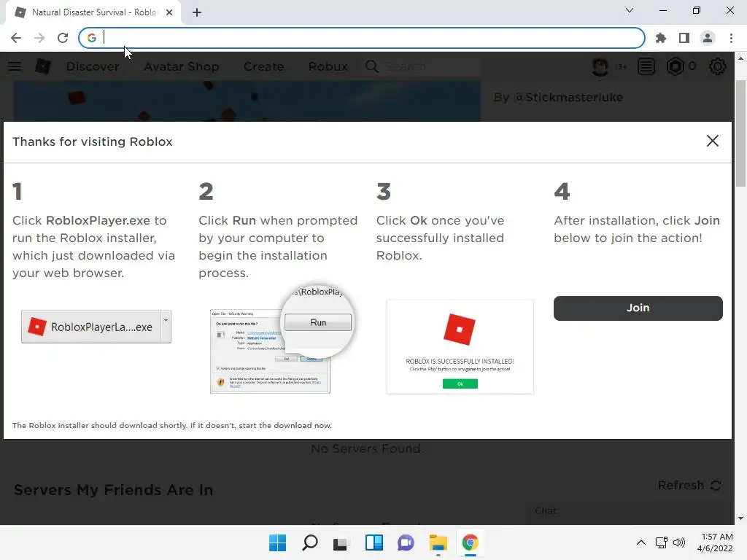Open the Robux balance icon
747x560 pixels.
coord(675,66)
